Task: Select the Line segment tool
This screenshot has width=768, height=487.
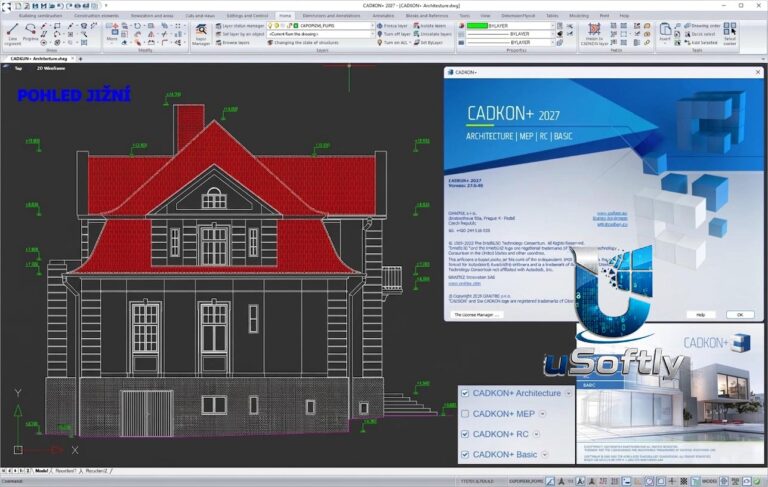Action: [x=13, y=33]
